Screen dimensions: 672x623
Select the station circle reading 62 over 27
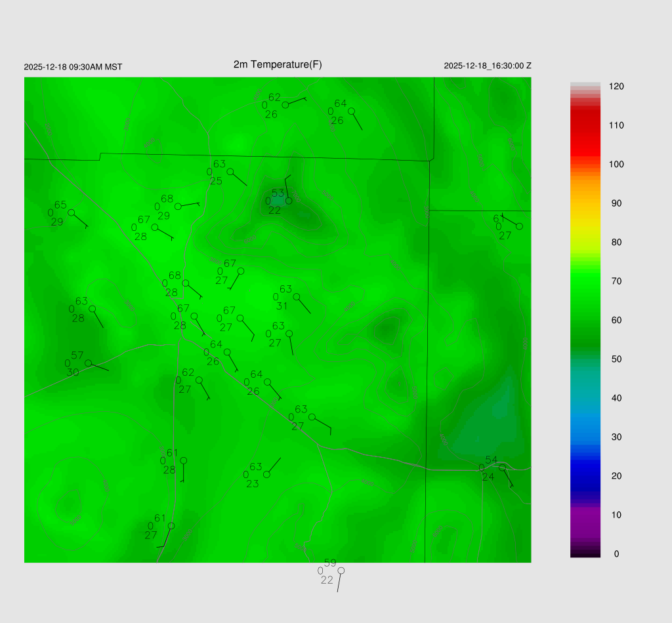point(199,380)
